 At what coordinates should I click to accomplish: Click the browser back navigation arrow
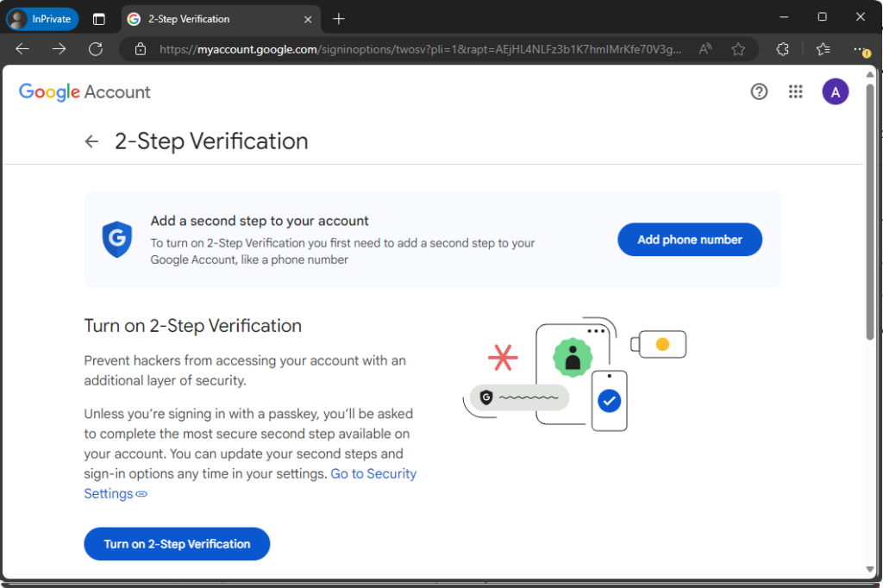(22, 49)
